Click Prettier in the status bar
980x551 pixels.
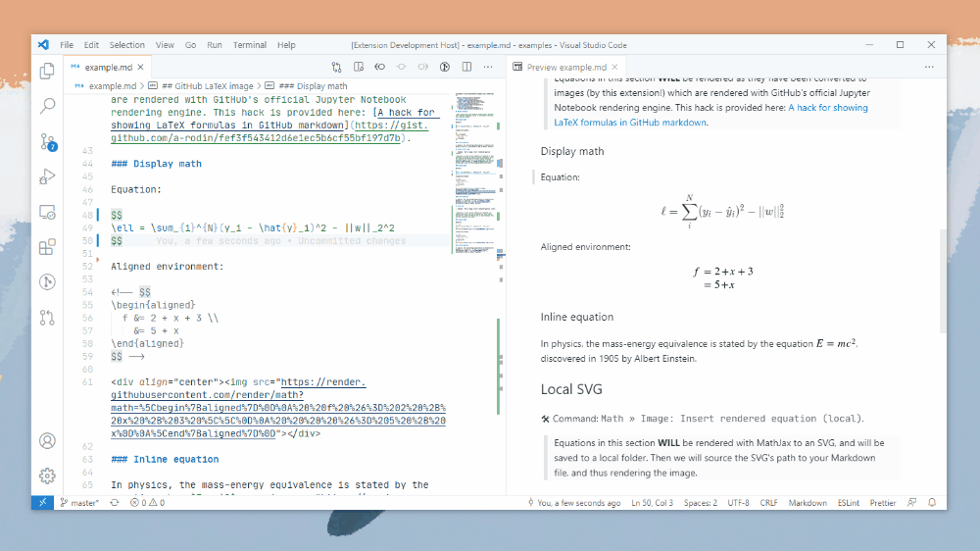click(x=883, y=503)
